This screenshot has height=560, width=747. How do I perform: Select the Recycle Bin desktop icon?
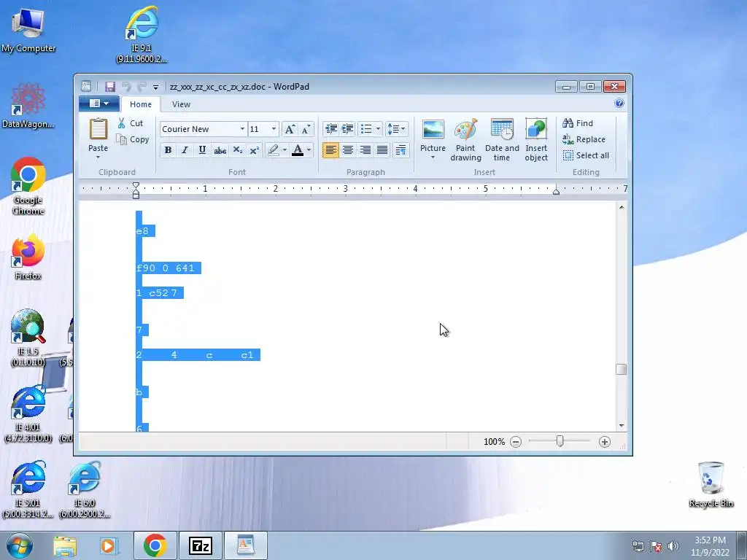[711, 484]
